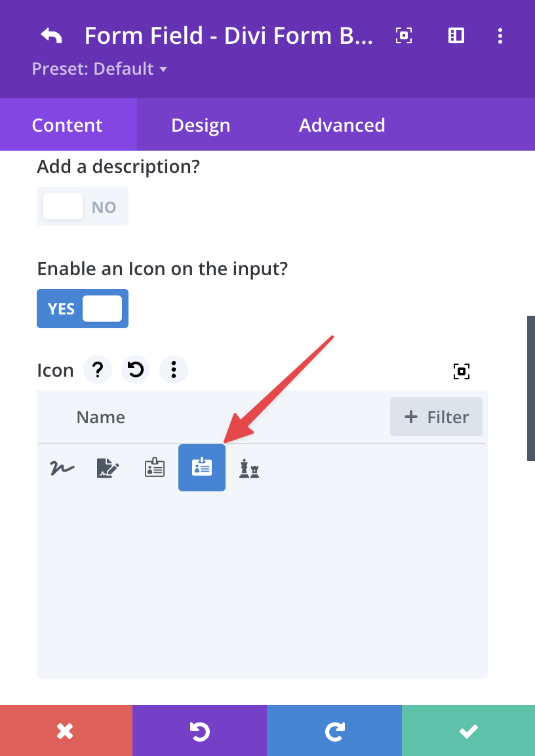Image resolution: width=535 pixels, height=756 pixels.
Task: Toggle the sidebar snap layout icon
Action: (456, 35)
